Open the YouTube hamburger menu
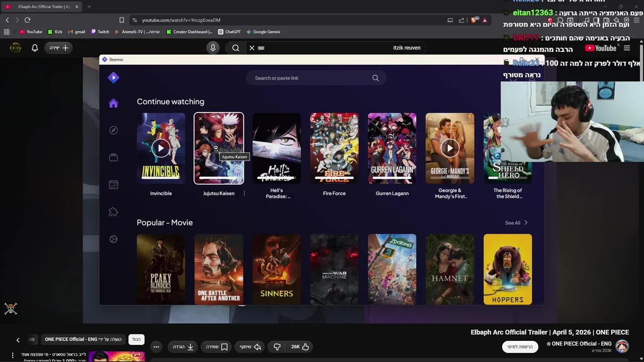This screenshot has width=644, height=362. coord(627,48)
